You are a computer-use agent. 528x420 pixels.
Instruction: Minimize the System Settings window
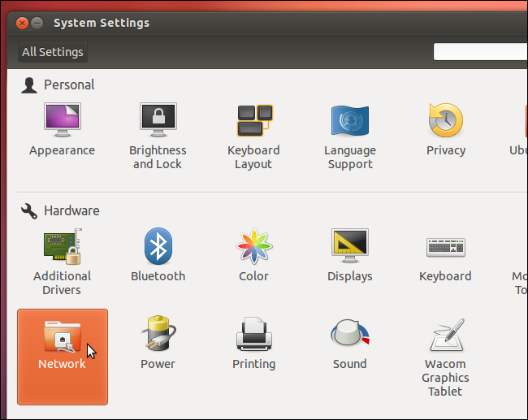37,23
